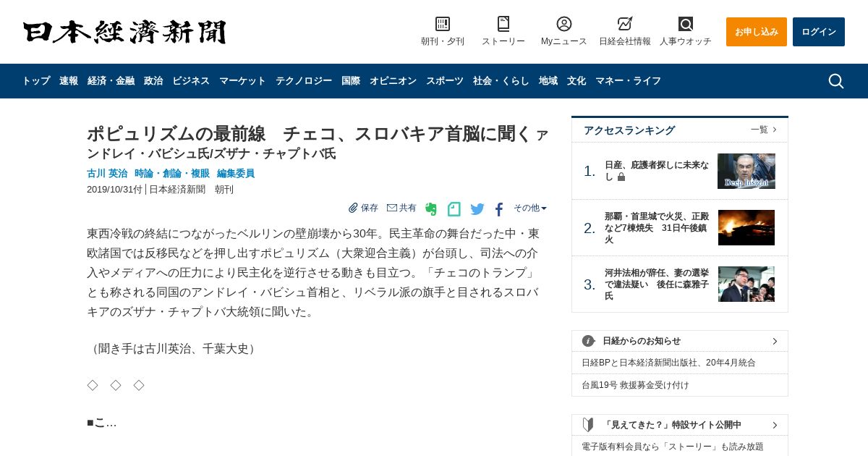Open the Myニュース profile icon

(x=564, y=24)
